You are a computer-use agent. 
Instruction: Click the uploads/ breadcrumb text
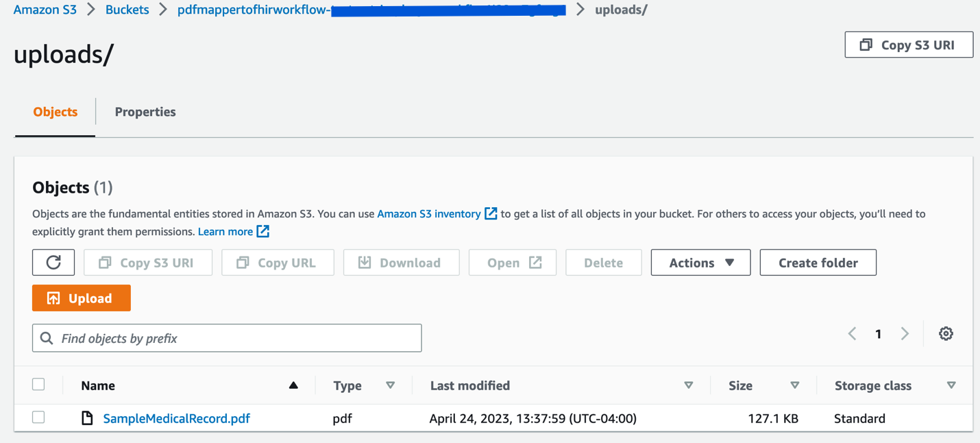pyautogui.click(x=621, y=10)
